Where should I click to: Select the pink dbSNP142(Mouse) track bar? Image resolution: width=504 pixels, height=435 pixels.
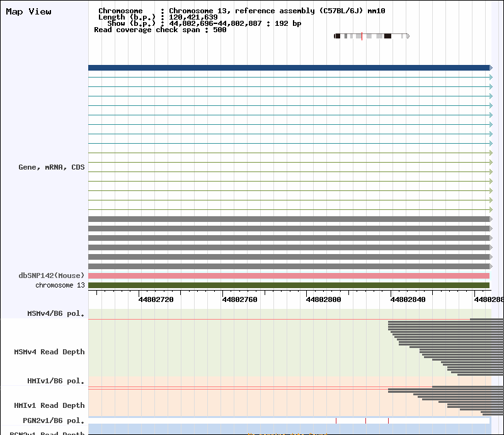click(x=289, y=276)
